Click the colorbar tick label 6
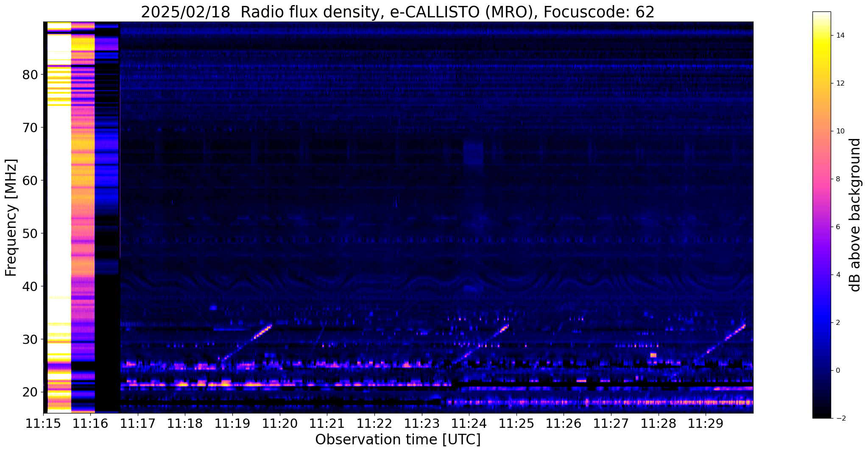868x452 pixels. click(x=837, y=227)
